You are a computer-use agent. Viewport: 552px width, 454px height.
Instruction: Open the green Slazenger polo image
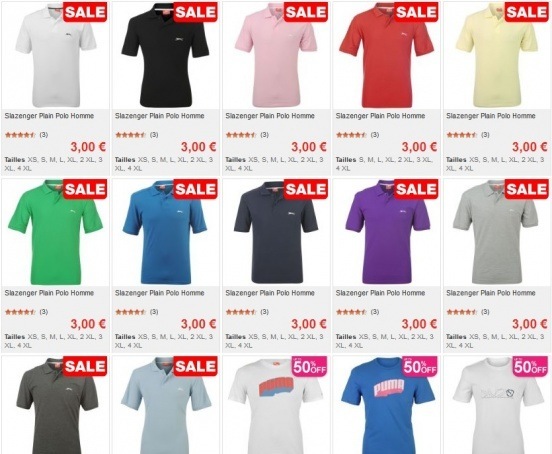coord(56,232)
